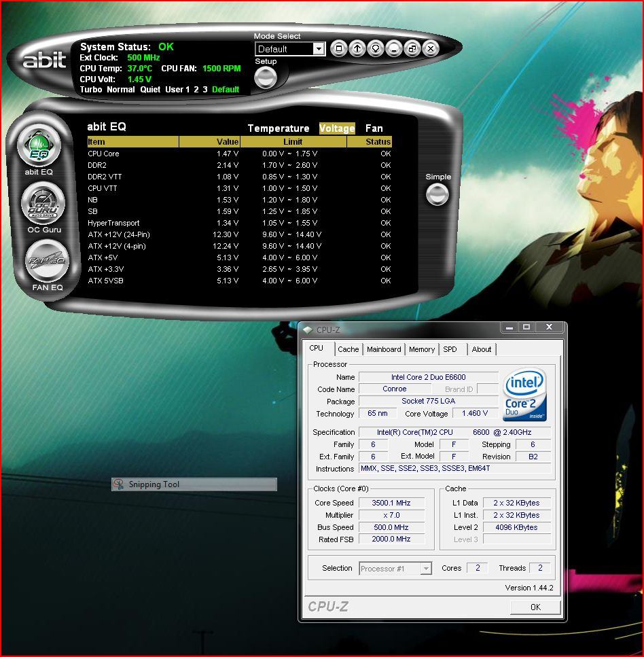
Task: Click the Core Speed value 3500.1 MHz
Action: 391,503
